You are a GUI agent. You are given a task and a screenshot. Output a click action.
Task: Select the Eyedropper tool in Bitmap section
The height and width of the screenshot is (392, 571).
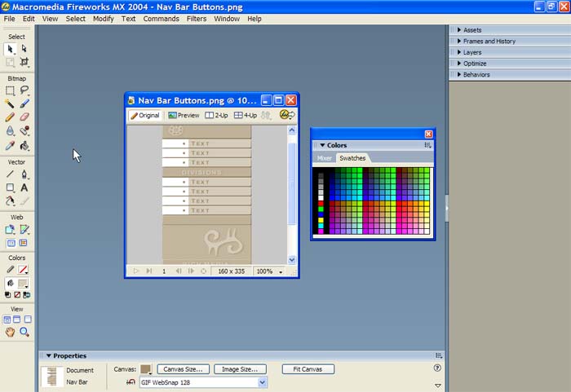[10, 146]
